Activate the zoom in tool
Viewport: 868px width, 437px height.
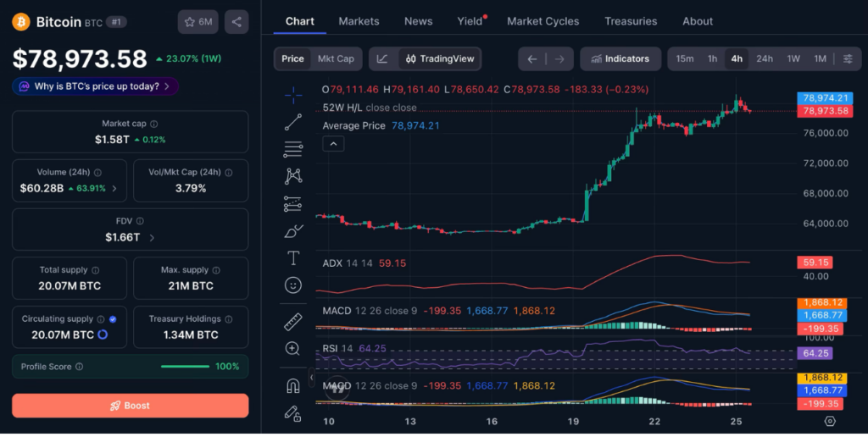click(x=292, y=348)
